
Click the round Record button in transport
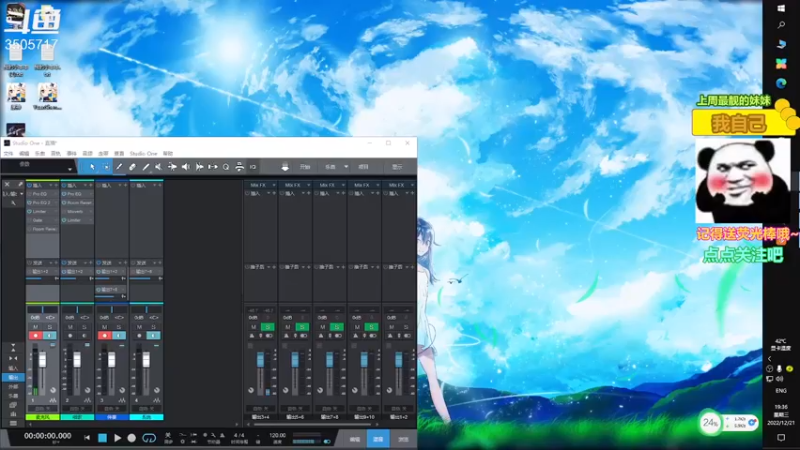click(132, 438)
